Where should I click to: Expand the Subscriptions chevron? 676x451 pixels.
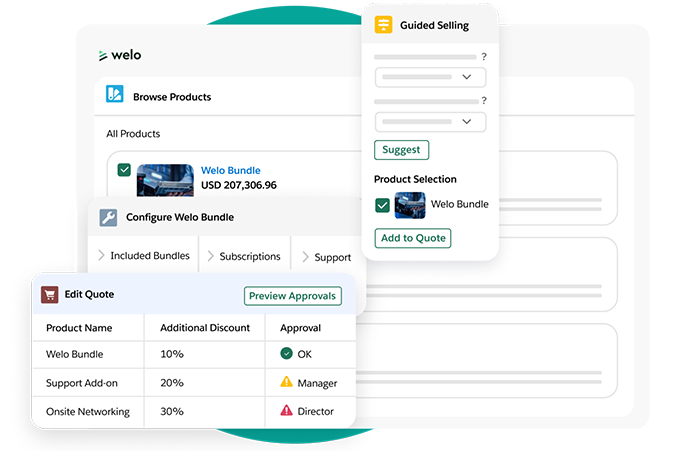(x=210, y=256)
